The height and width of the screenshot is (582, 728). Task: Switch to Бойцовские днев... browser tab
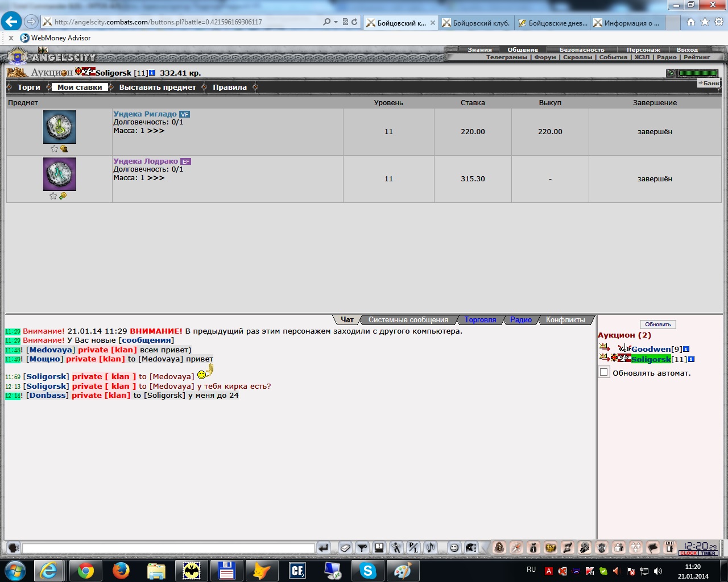click(x=552, y=23)
